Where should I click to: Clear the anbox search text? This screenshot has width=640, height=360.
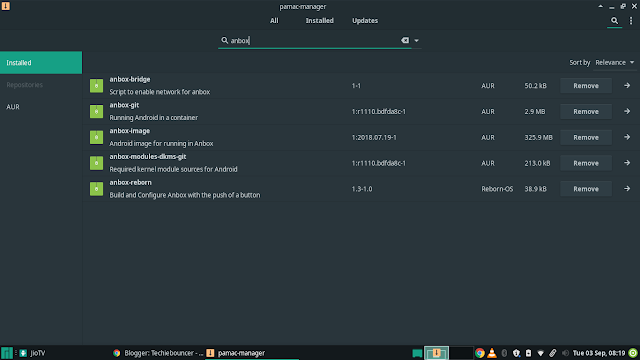click(x=404, y=40)
